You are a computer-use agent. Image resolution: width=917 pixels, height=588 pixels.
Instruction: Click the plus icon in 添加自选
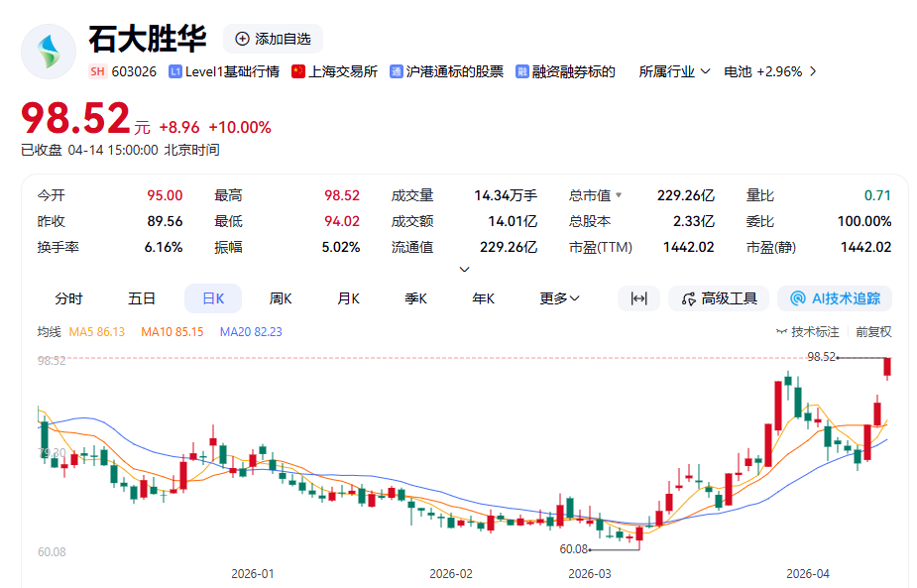[242, 39]
